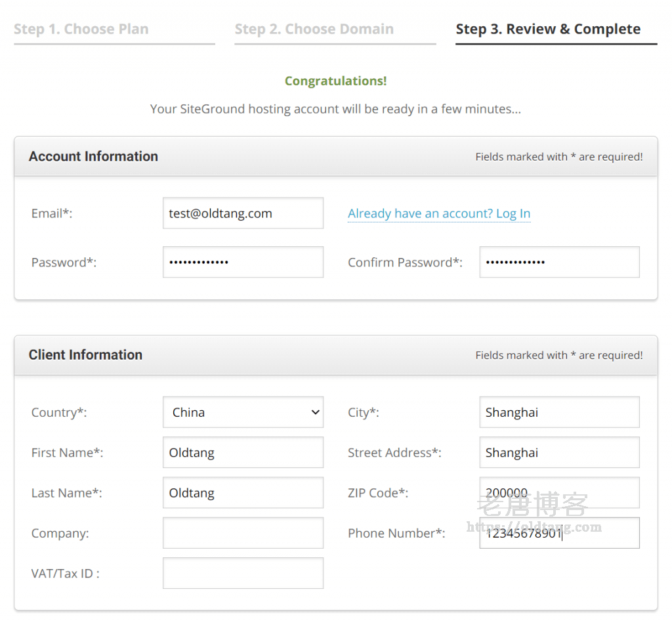Click the green Congratulations! heading
This screenshot has height=621, width=672.
pyautogui.click(x=335, y=81)
